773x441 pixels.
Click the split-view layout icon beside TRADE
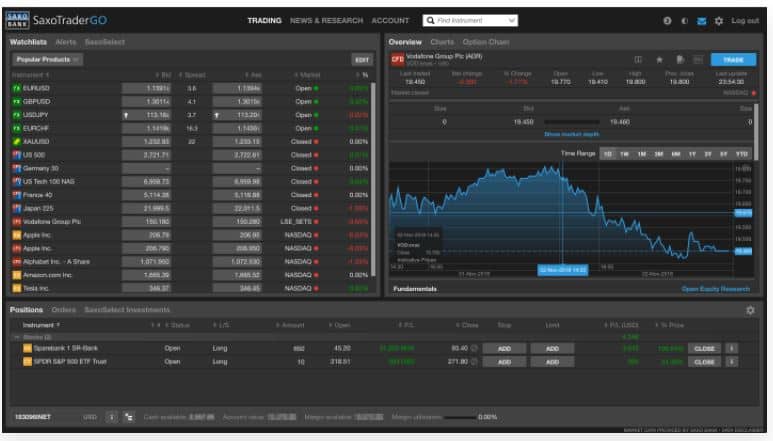click(638, 60)
